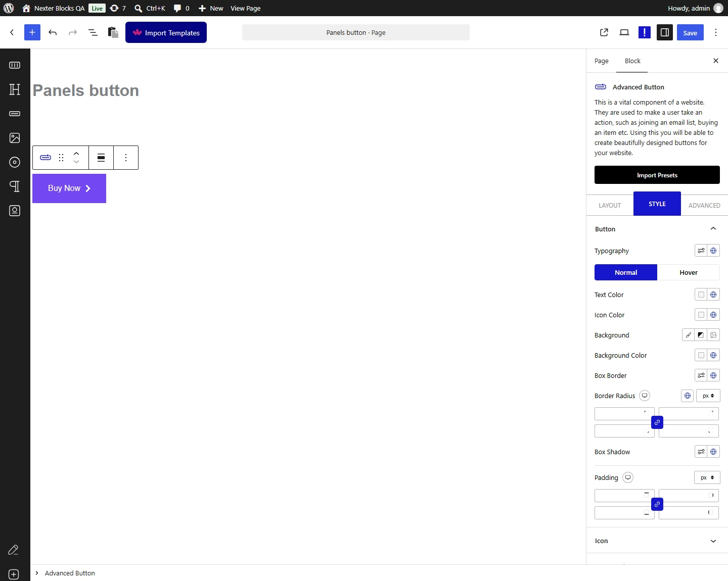728x581 pixels.
Task: Click the clipboard paste icon in toolbar
Action: (x=113, y=32)
